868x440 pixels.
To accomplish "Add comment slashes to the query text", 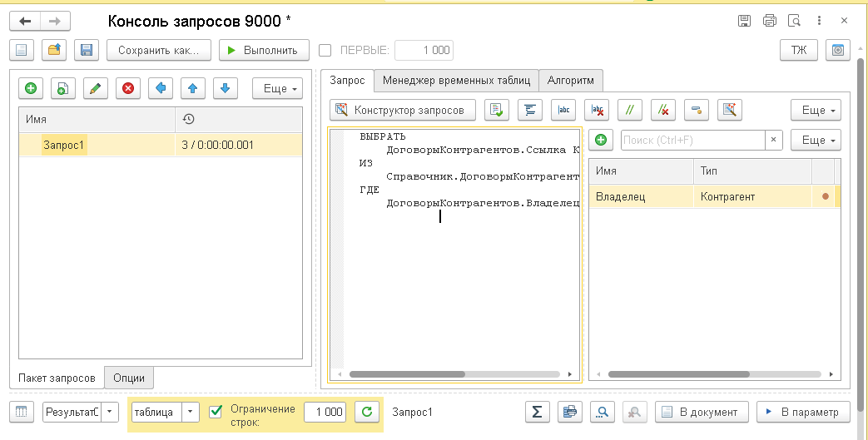I will point(630,110).
